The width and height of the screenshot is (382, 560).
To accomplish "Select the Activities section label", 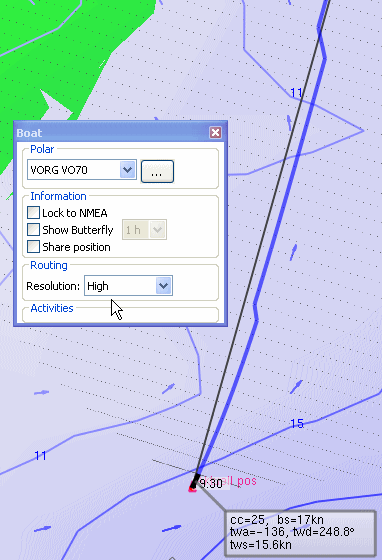I will tap(52, 308).
